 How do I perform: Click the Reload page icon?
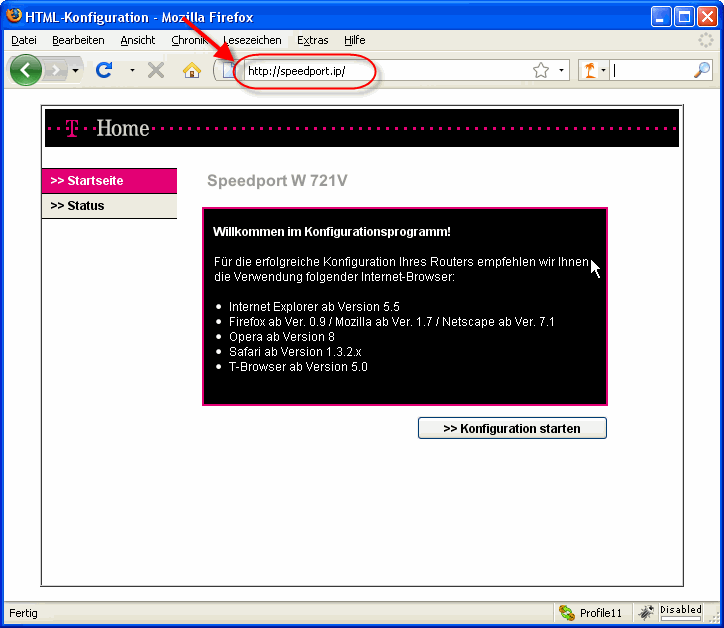coord(103,70)
